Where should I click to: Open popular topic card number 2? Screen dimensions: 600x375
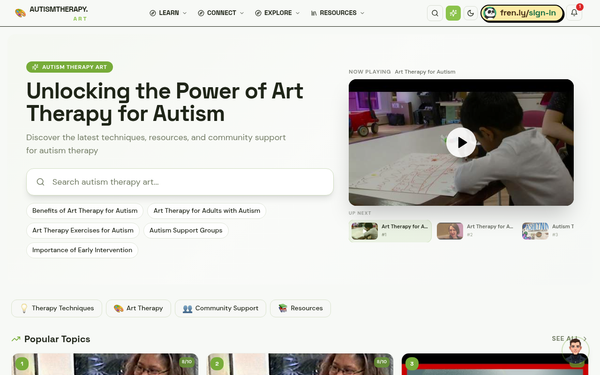coord(300,364)
